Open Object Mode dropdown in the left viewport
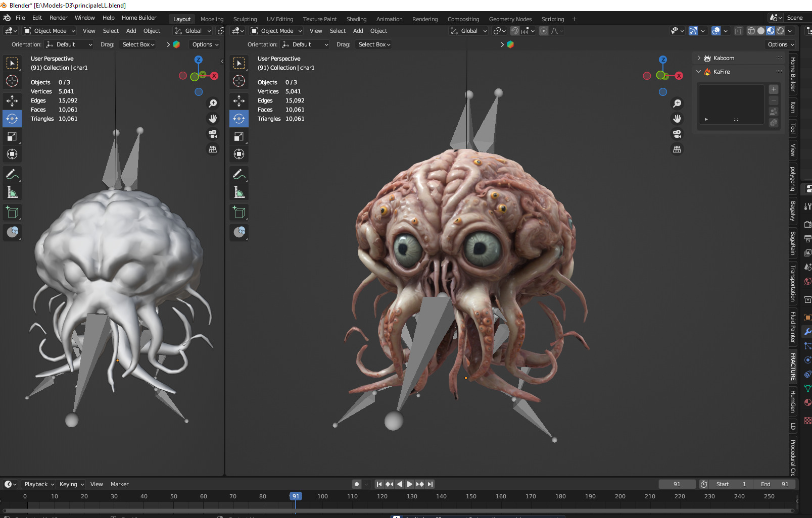The height and width of the screenshot is (518, 812). 50,31
